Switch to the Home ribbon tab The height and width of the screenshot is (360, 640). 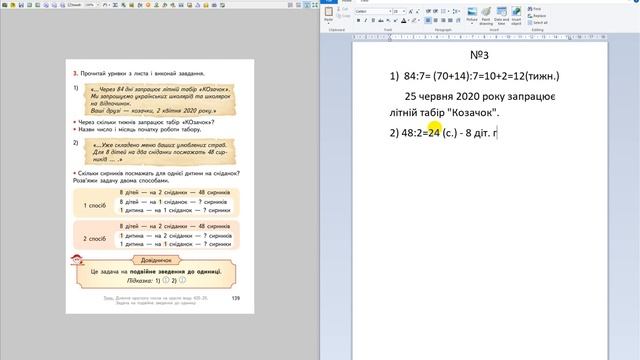tap(347, 1)
